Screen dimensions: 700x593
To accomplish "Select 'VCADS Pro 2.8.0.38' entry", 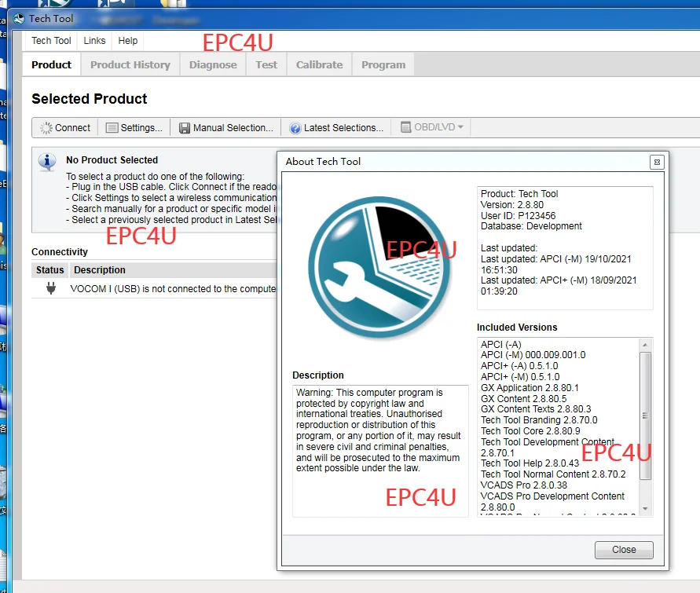I will pos(524,485).
